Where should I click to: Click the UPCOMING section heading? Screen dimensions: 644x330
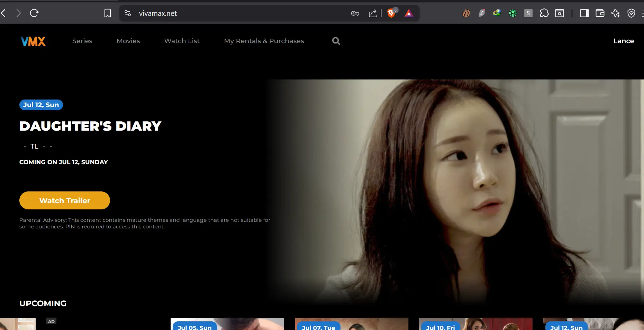click(43, 303)
